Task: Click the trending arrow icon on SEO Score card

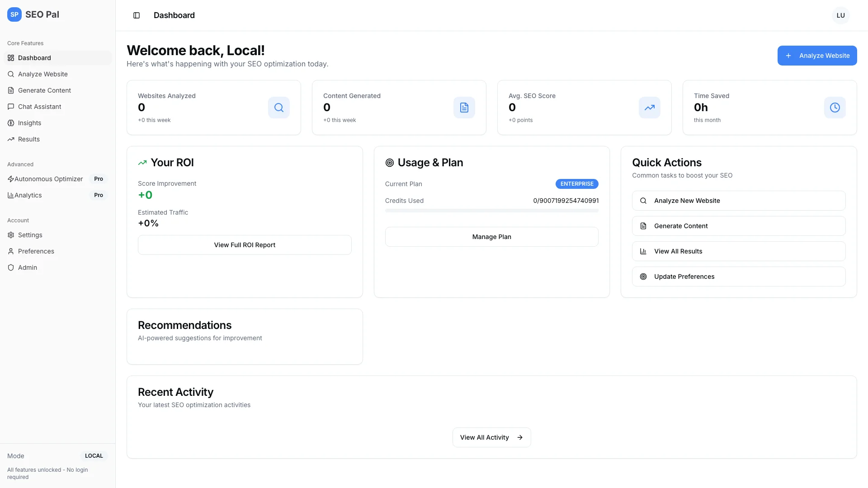Action: pos(649,108)
